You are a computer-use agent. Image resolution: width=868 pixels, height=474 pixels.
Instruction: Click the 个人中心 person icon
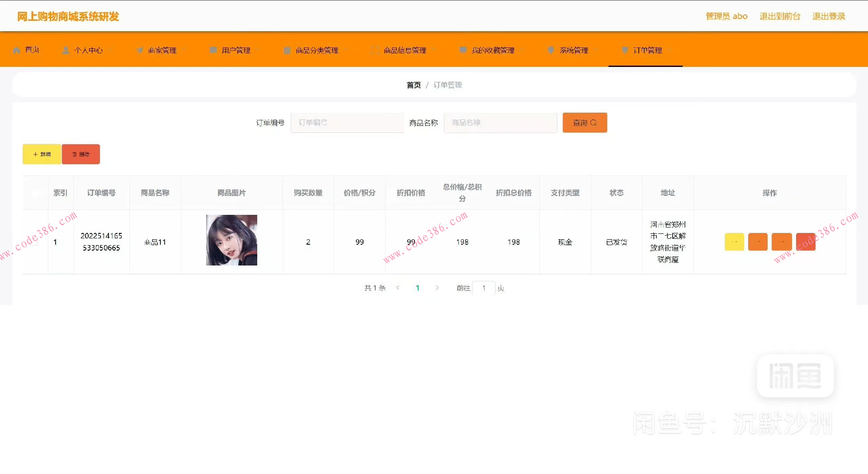(x=65, y=50)
